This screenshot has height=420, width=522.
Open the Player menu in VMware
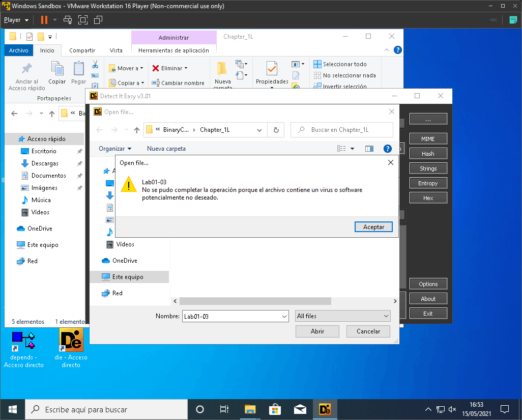(x=16, y=20)
